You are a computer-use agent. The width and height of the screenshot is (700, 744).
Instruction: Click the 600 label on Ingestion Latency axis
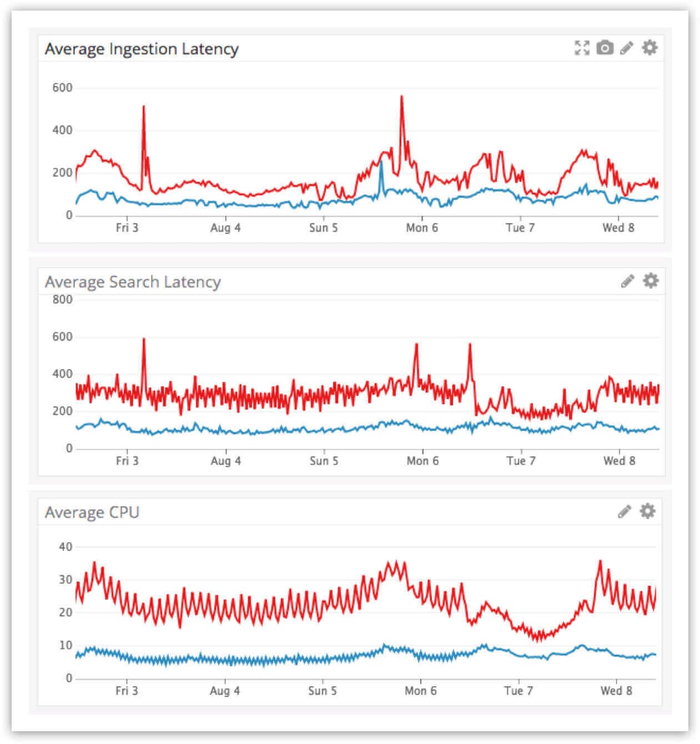(63, 88)
